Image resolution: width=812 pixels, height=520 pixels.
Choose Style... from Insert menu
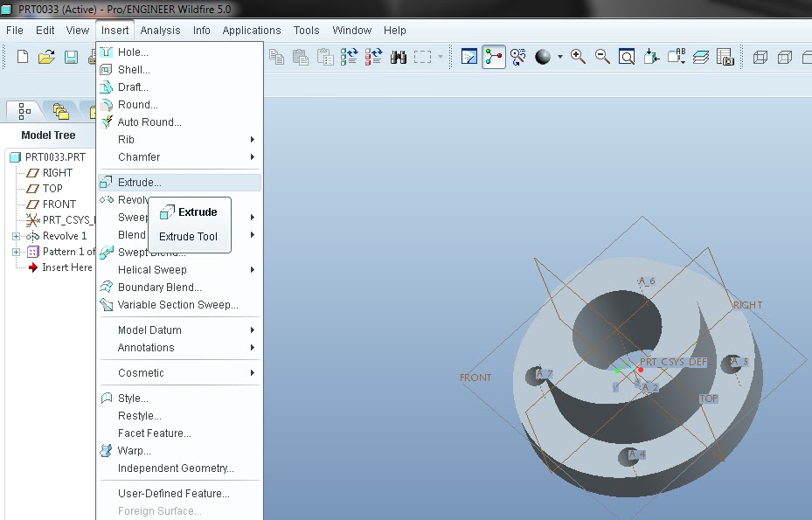(179, 399)
